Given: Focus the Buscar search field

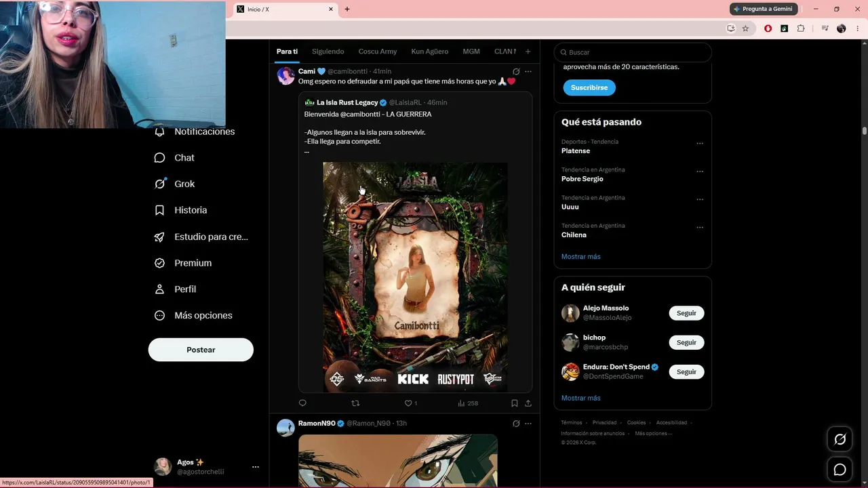Looking at the screenshot, I should [x=633, y=52].
